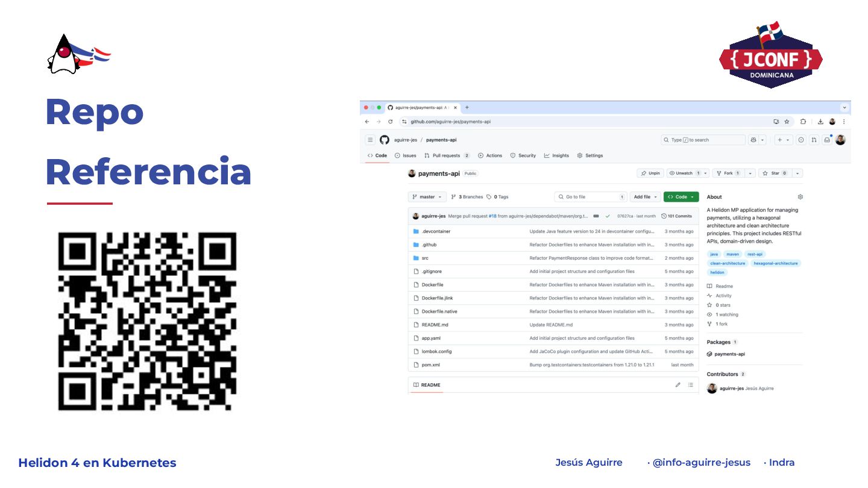The height and width of the screenshot is (488, 868).
Task: Open the master branch dropdown
Action: pos(427,197)
